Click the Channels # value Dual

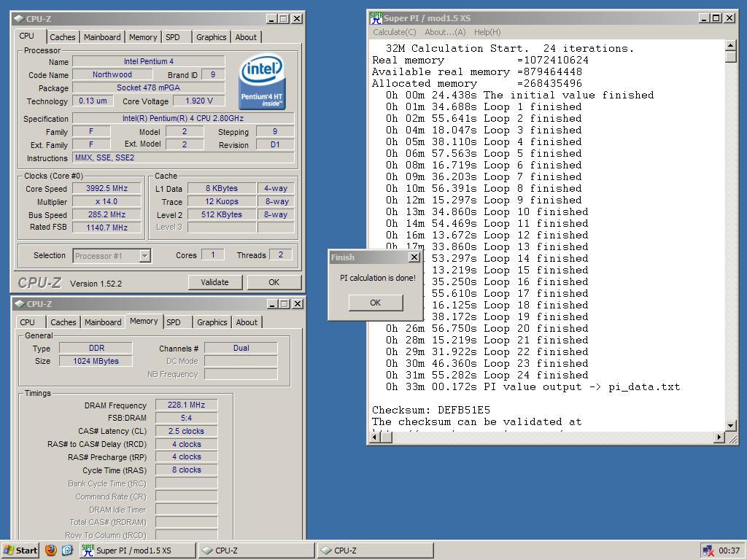click(x=241, y=348)
